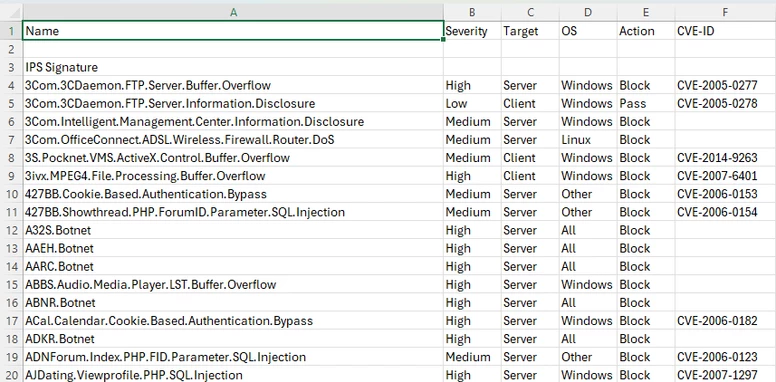Select 427BB.Cookie.Based.Authentication.Bypass cell
The width and height of the screenshot is (776, 382).
tap(233, 194)
